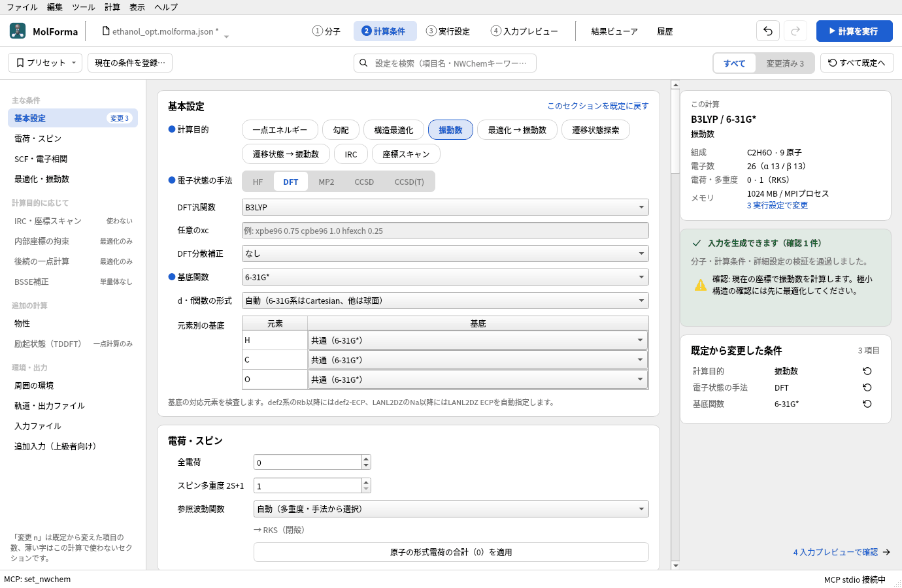
Task: Reset 計算目的 with its revert icon
Action: (867, 371)
